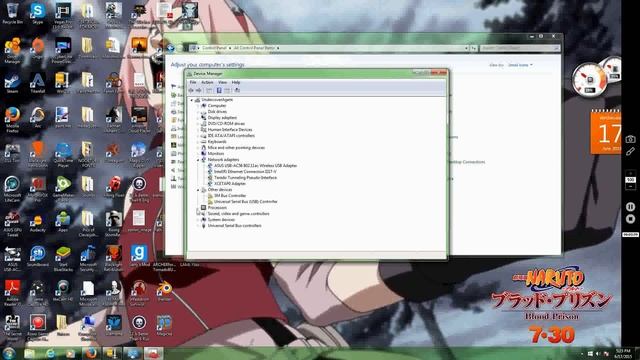Open the View by dropdown in Control Panel

coord(520,65)
